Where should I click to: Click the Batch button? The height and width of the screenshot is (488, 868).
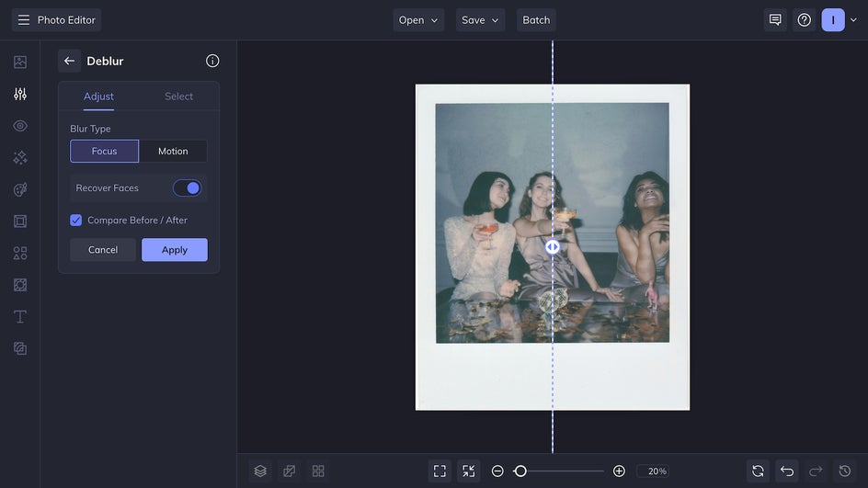pyautogui.click(x=536, y=20)
